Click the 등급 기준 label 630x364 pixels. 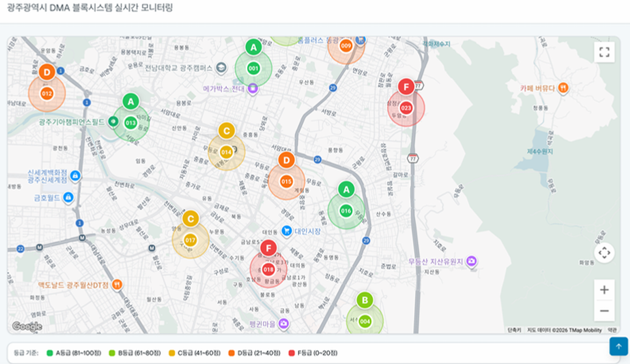coord(26,353)
